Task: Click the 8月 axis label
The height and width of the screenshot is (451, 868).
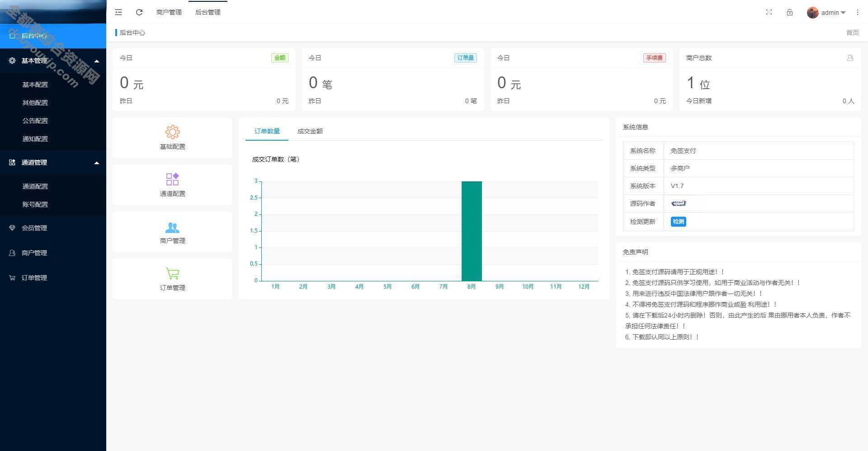Action: [472, 287]
